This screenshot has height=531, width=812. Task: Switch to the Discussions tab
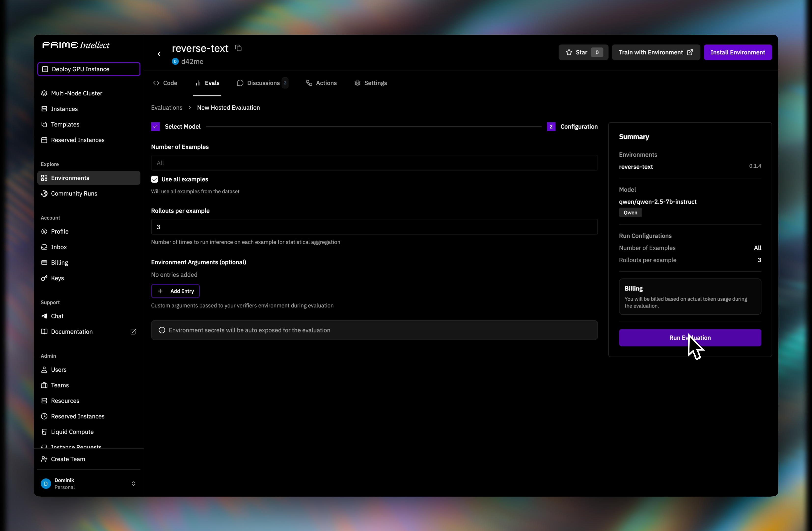262,83
